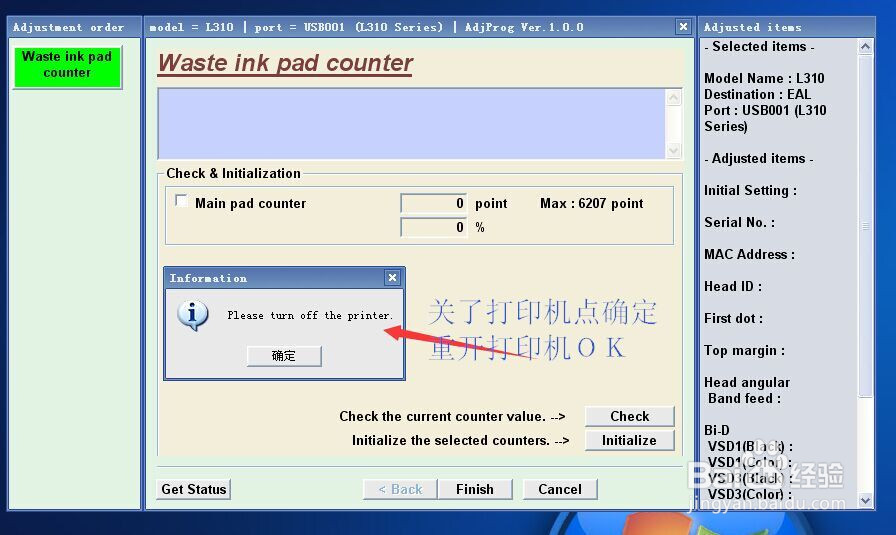
Task: Click 'Head ID :' entry
Action: 733,286
